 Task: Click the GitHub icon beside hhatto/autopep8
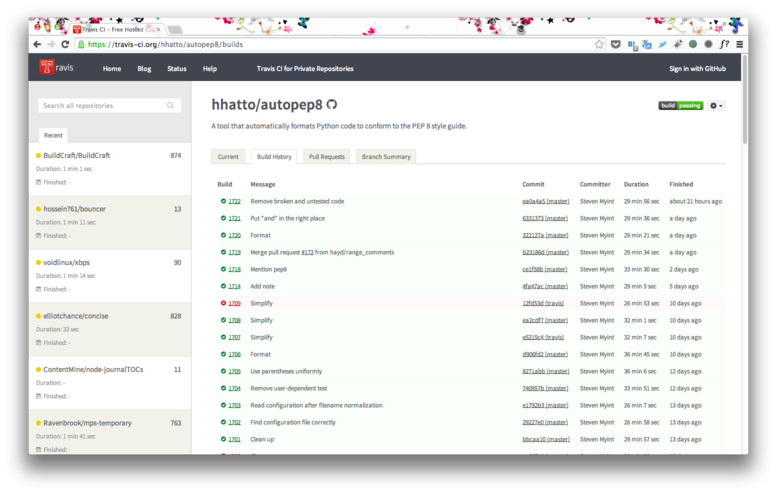point(332,105)
